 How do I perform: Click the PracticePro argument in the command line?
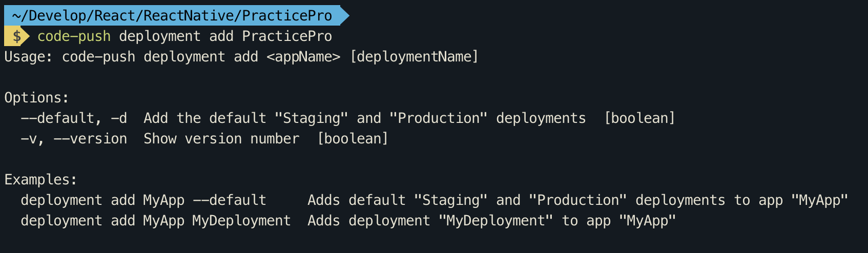coord(287,36)
